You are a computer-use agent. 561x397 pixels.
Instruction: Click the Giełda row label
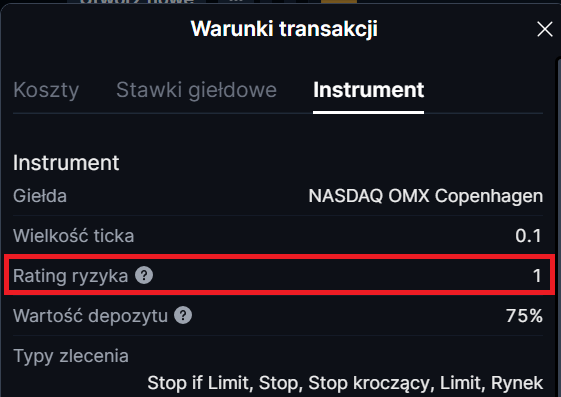[x=40, y=196]
